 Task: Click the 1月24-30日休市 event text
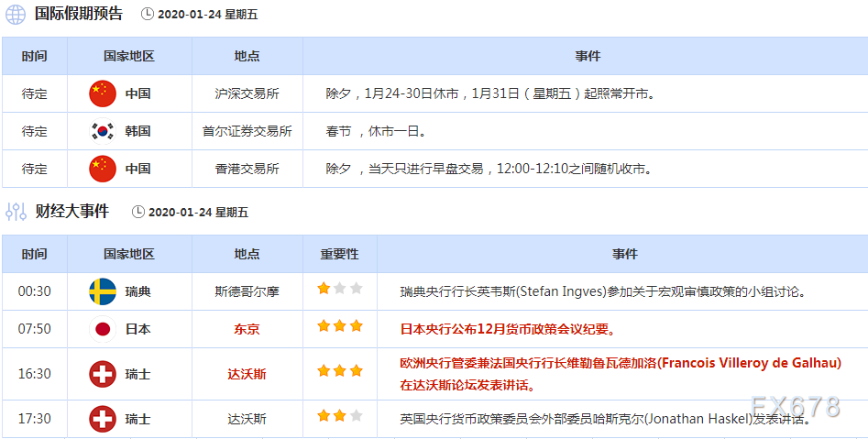490,93
